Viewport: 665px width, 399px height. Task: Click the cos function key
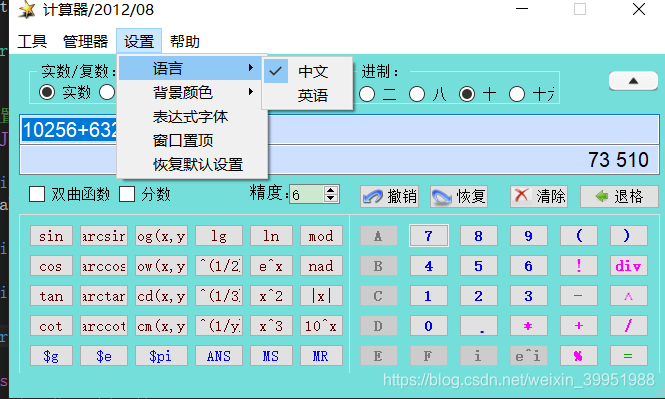(x=51, y=266)
